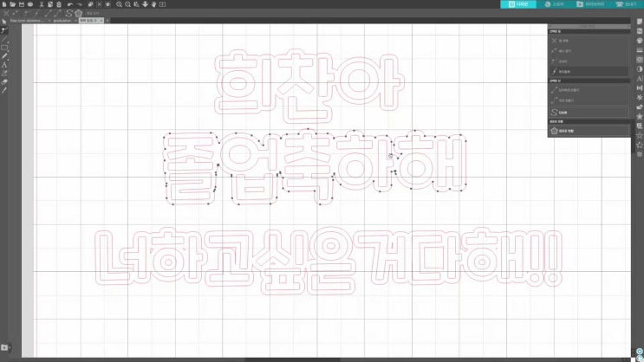Open the Design tab at top
This screenshot has height=362, width=644.
519,4
